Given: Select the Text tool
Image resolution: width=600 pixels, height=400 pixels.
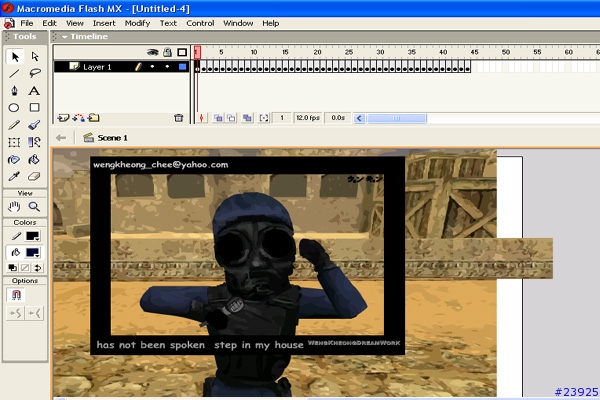Looking at the screenshot, I should [34, 91].
